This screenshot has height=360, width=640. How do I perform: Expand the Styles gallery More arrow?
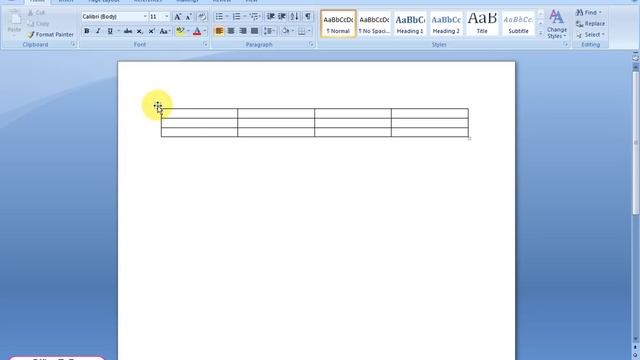(541, 33)
